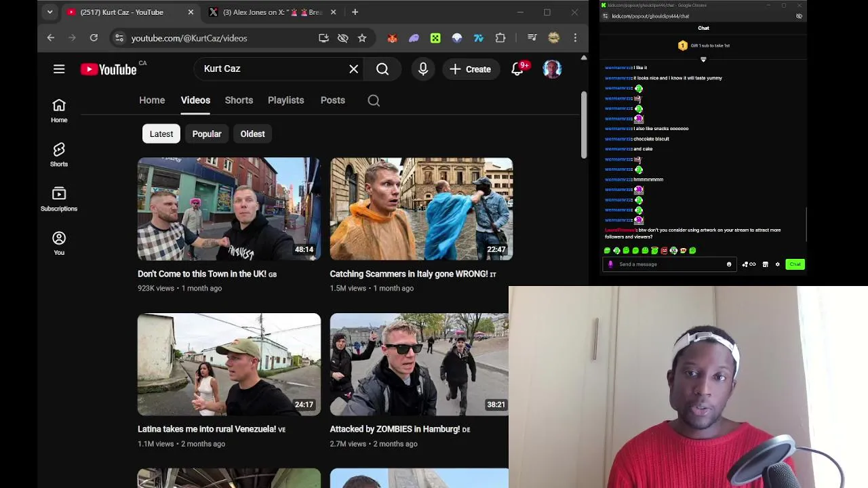Click "Gift 1 sub to take 1st" in Kick chat
Screen dimensions: 868x488
coord(710,45)
